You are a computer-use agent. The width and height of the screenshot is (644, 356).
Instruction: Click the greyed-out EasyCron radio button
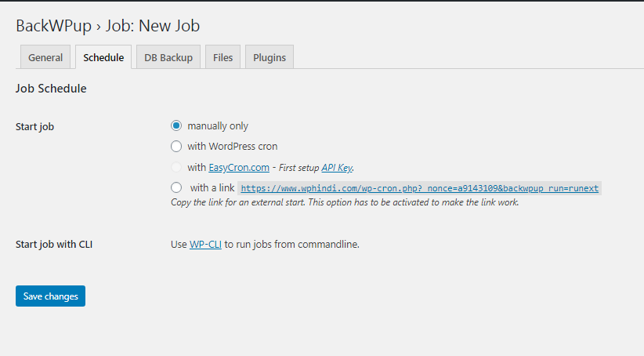[x=176, y=167]
